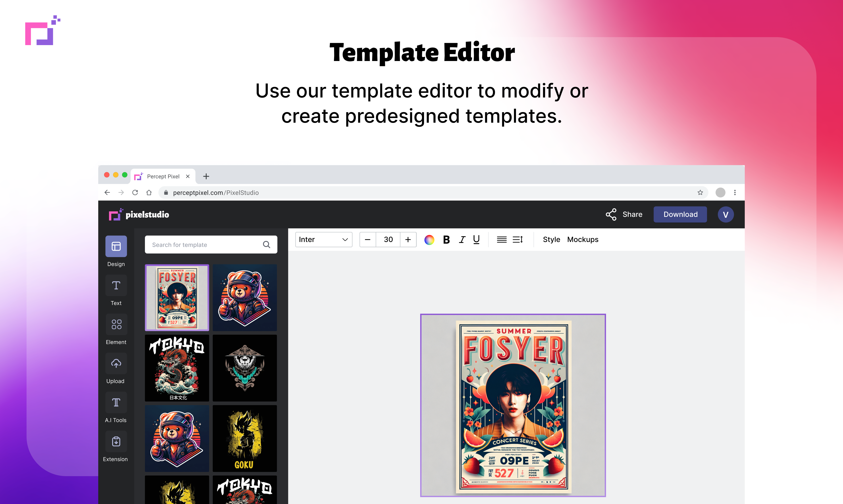The width and height of the screenshot is (843, 504).
Task: Open the Element panel icon
Action: click(116, 324)
